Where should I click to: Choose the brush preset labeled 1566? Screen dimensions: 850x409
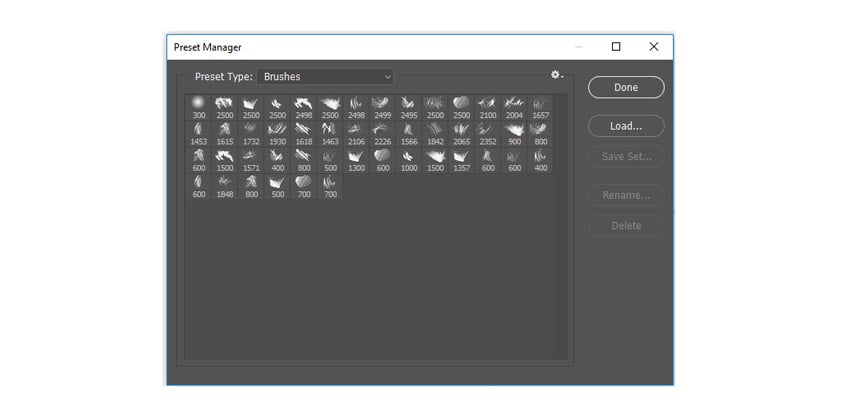pyautogui.click(x=409, y=134)
